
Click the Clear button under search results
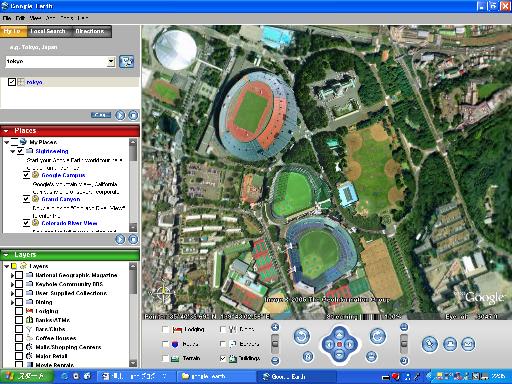point(101,115)
